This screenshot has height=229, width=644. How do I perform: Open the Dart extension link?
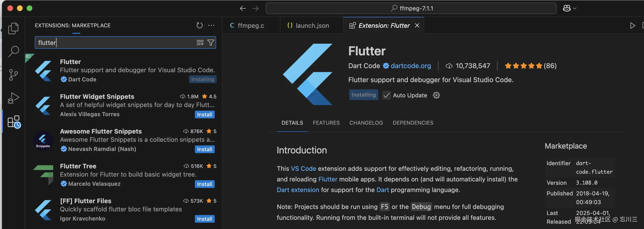(298, 190)
